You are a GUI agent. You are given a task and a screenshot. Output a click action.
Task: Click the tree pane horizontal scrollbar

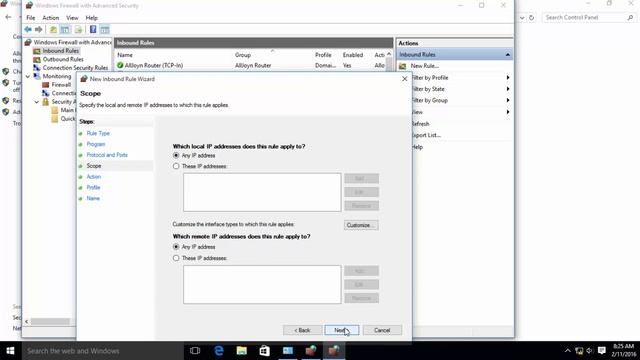point(50,322)
